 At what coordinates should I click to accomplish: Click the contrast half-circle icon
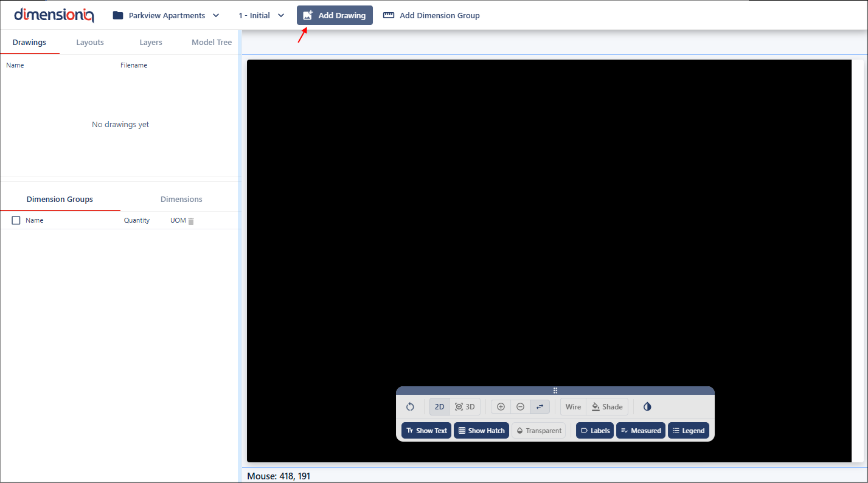click(647, 407)
